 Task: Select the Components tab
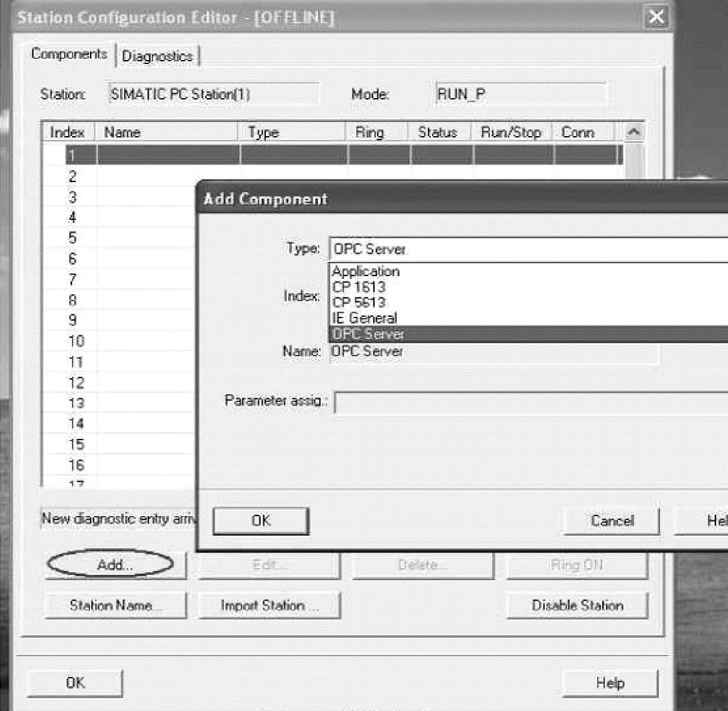point(69,54)
